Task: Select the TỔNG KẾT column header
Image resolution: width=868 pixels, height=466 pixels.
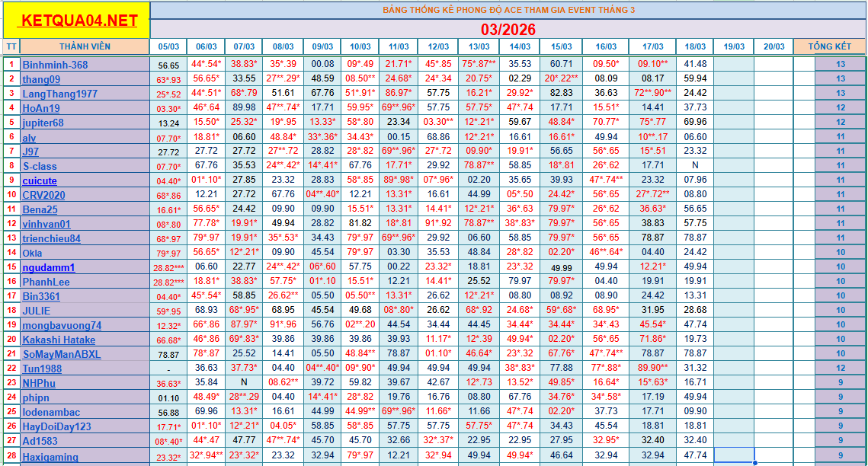Action: pos(829,46)
